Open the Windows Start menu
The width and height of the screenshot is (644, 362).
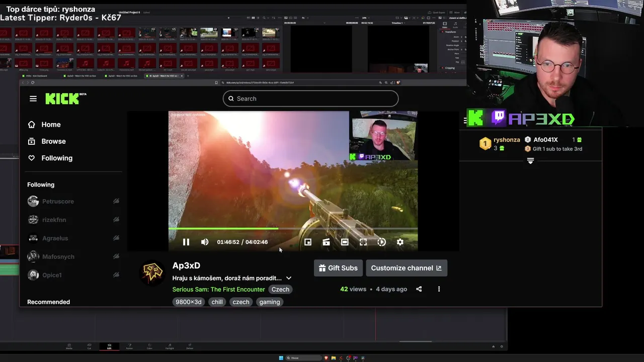click(x=281, y=358)
